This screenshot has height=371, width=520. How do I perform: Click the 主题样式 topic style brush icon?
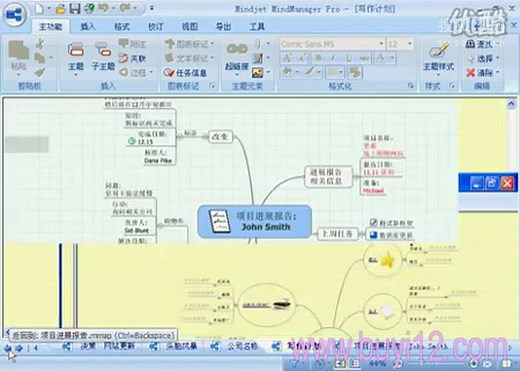pos(438,51)
